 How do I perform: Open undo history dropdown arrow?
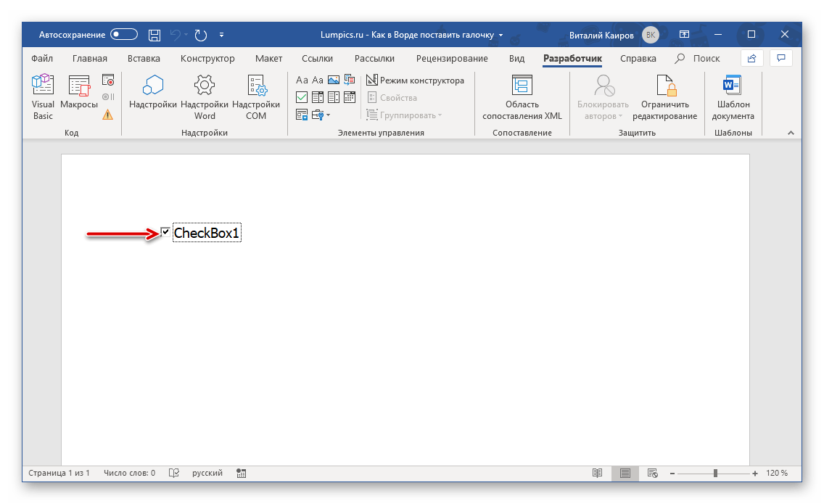click(186, 36)
